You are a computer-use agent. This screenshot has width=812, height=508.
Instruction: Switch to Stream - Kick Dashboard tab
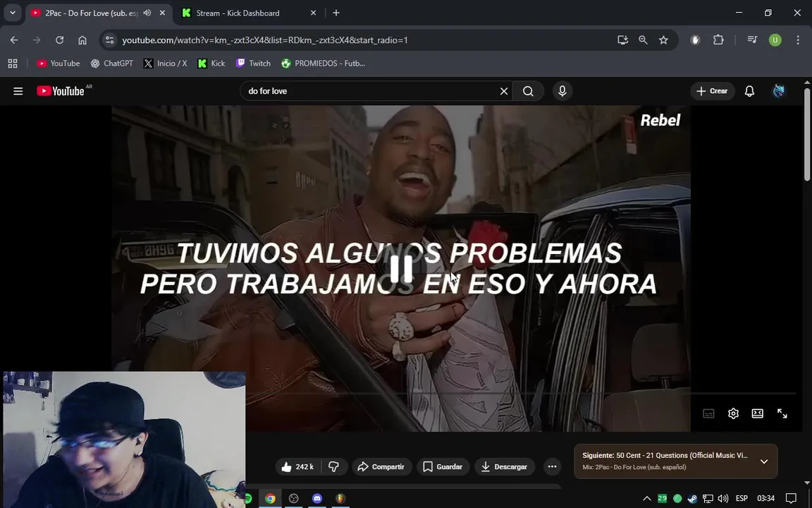pos(237,13)
